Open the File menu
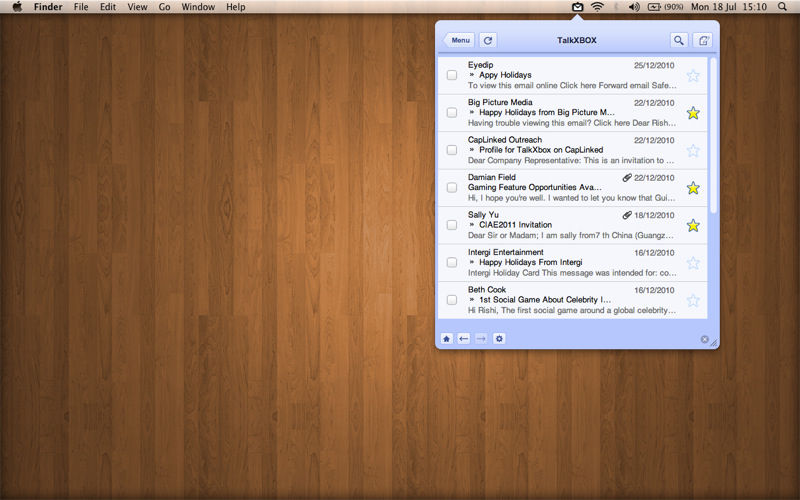800x500 pixels. (81, 7)
